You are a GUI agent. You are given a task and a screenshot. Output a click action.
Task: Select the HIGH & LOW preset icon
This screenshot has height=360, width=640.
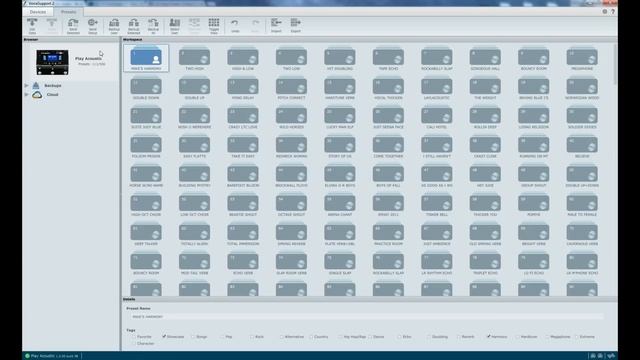coord(243,57)
